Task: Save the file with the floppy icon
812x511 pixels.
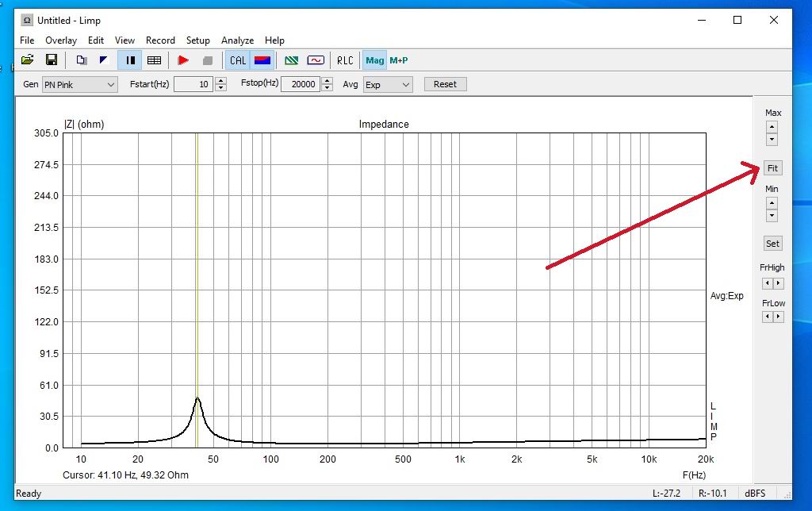Action: point(52,60)
